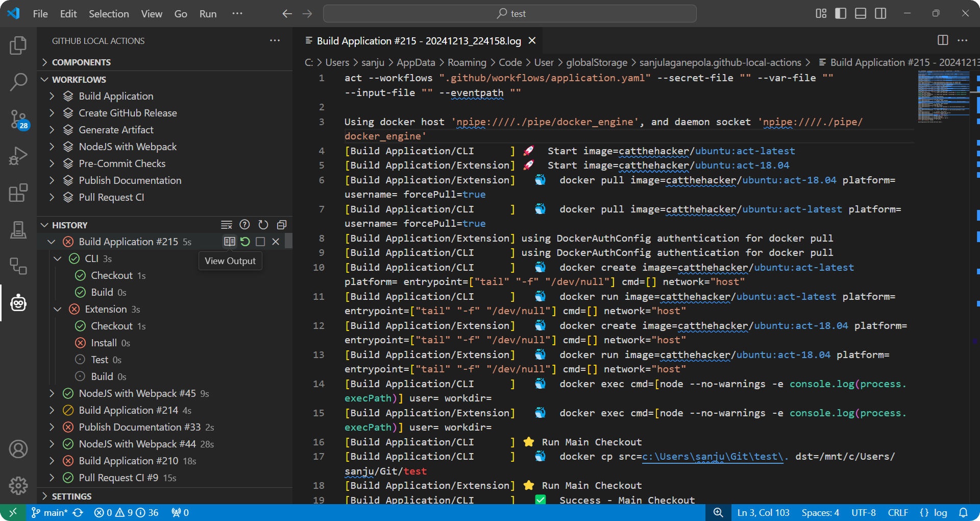This screenshot has height=521, width=980.
Task: Open the Extensions view
Action: click(18, 193)
